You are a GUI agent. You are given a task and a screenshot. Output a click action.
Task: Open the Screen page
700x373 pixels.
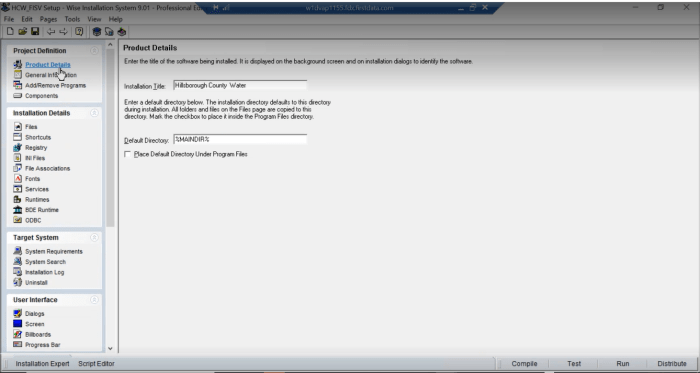pos(34,324)
